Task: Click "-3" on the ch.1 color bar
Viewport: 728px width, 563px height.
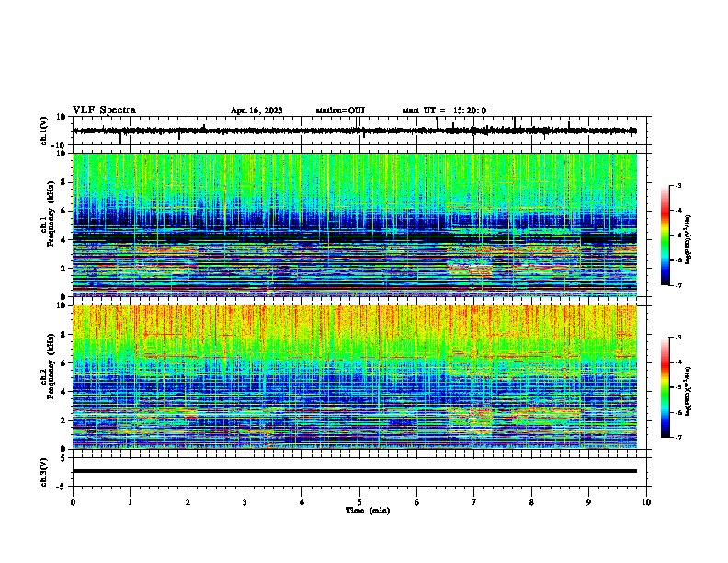Action: pyautogui.click(x=677, y=185)
